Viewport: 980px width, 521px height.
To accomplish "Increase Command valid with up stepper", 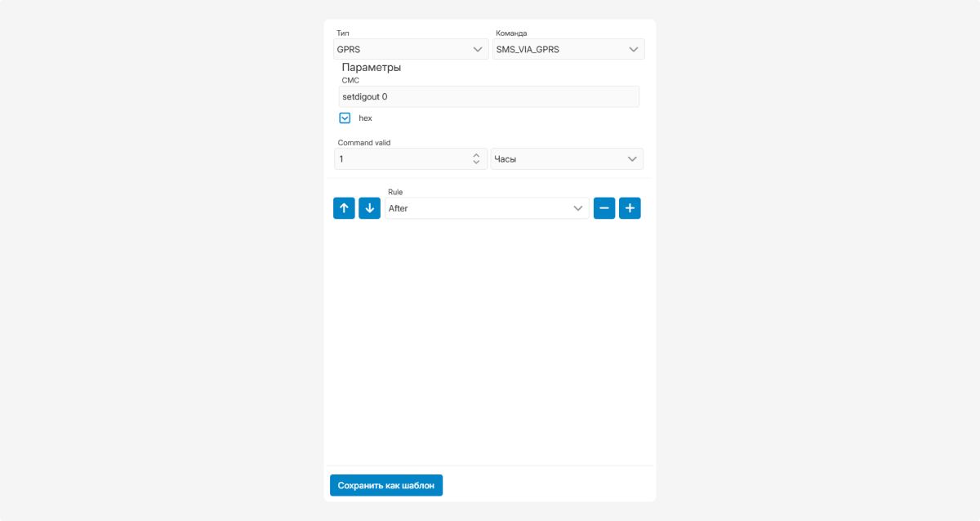I will tap(476, 155).
